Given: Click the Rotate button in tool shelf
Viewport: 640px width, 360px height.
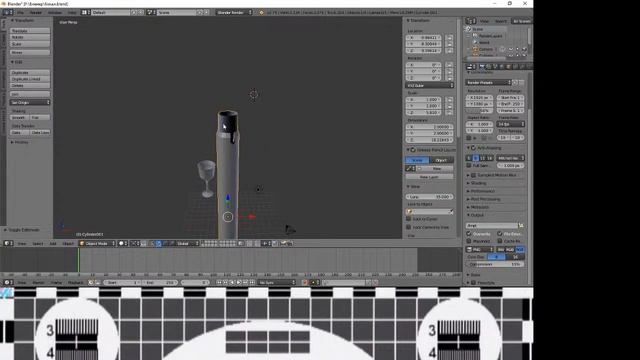Looking at the screenshot, I should pyautogui.click(x=30, y=38).
